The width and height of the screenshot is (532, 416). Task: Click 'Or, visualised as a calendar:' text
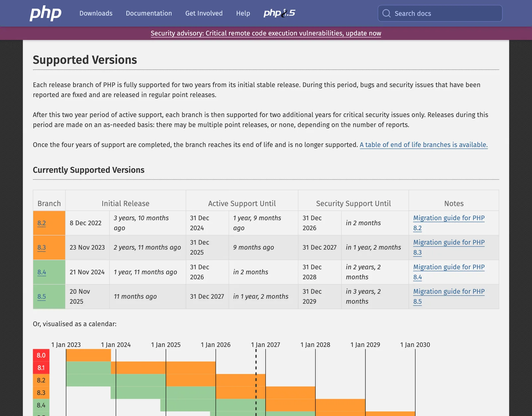pyautogui.click(x=75, y=324)
